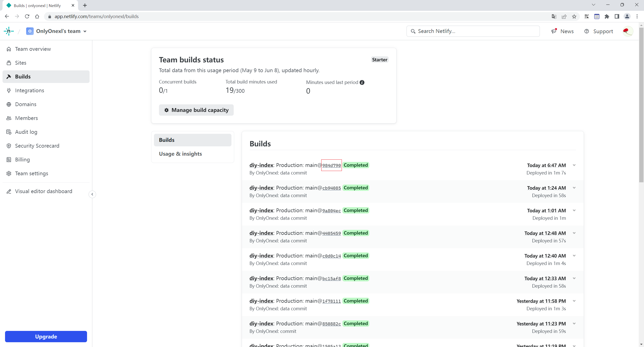
Task: Click the address bar URL
Action: tap(97, 16)
